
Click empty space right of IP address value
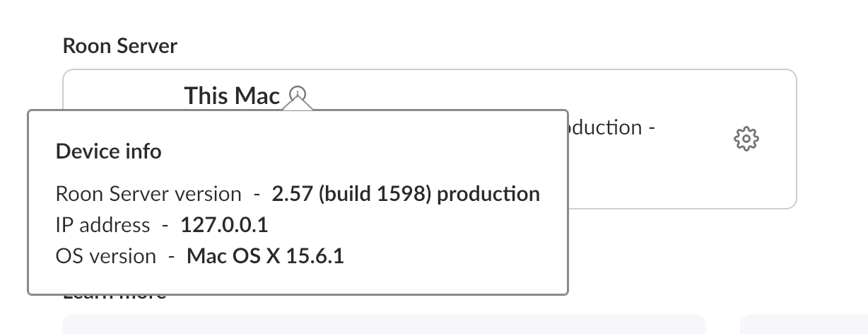click(410, 225)
